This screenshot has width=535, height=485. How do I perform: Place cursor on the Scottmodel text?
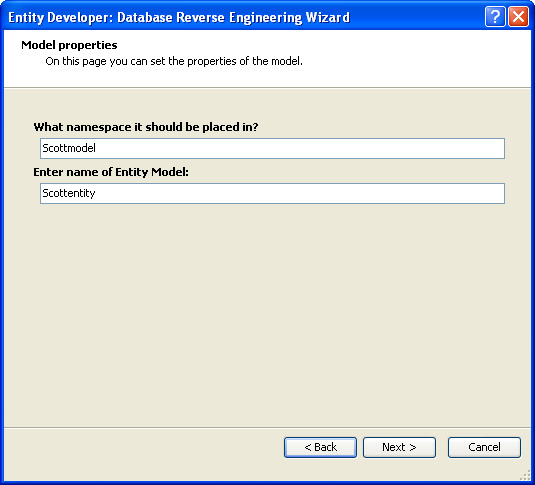[x=69, y=148]
